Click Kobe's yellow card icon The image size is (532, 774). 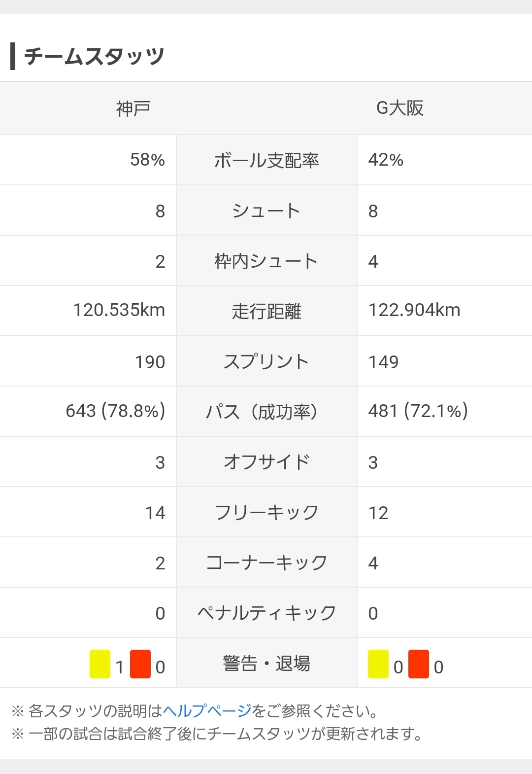coord(100,664)
